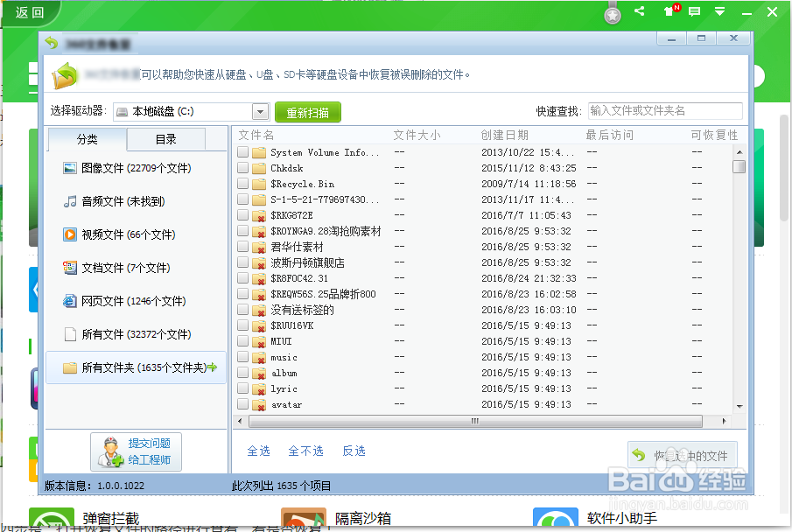Click the 反选 invert selection link
The height and width of the screenshot is (532, 792).
(354, 450)
